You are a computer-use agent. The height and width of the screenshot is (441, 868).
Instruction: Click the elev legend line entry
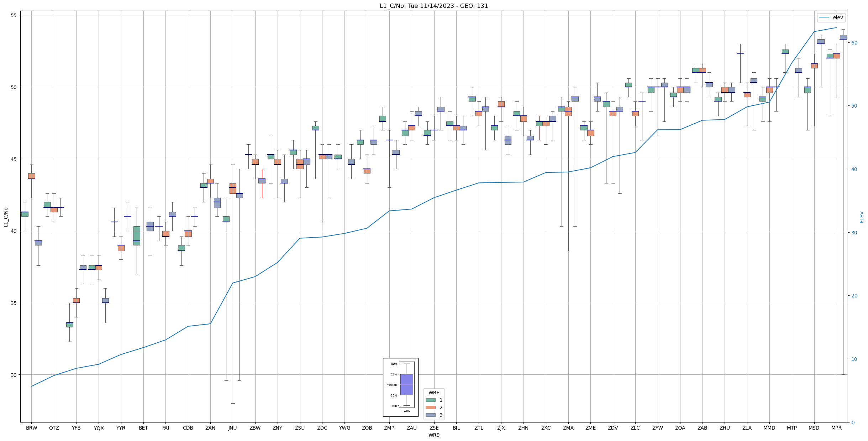tap(831, 17)
